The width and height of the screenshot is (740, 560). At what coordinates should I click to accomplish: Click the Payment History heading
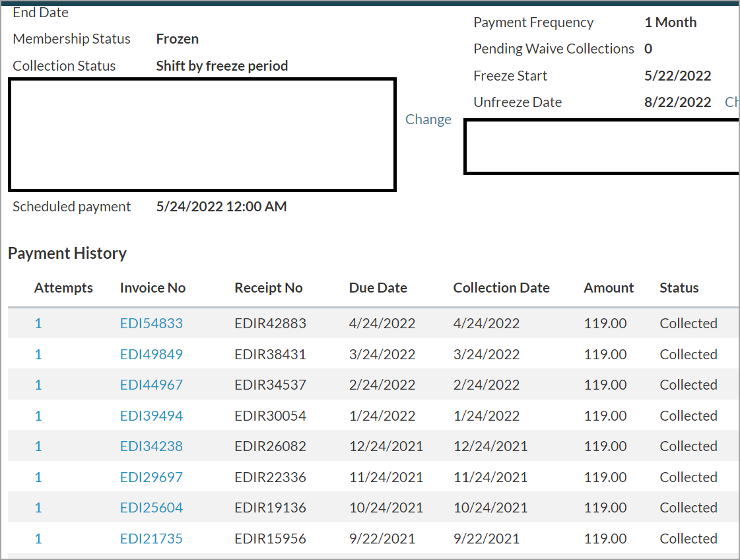[x=67, y=254]
